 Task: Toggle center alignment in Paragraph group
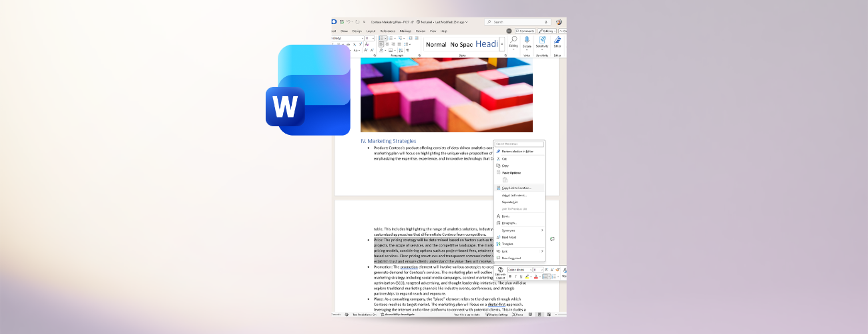coord(387,44)
